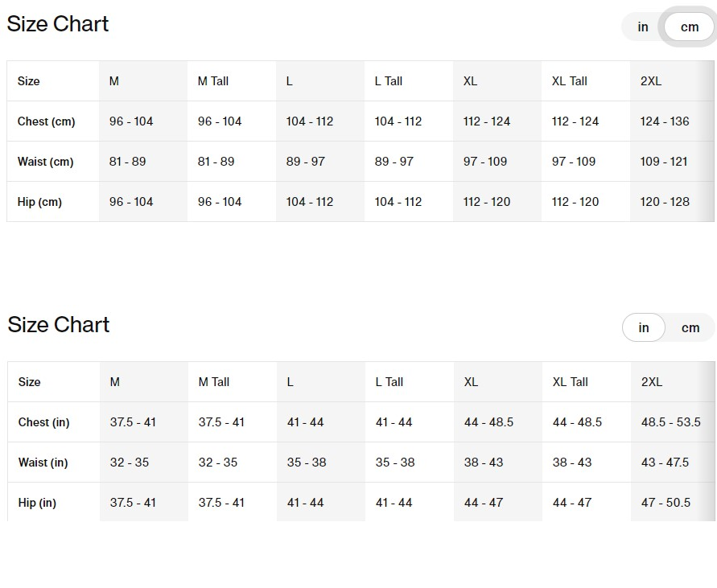Image resolution: width=717 pixels, height=588 pixels.
Task: Select the cm unit in the top chart
Action: (690, 27)
